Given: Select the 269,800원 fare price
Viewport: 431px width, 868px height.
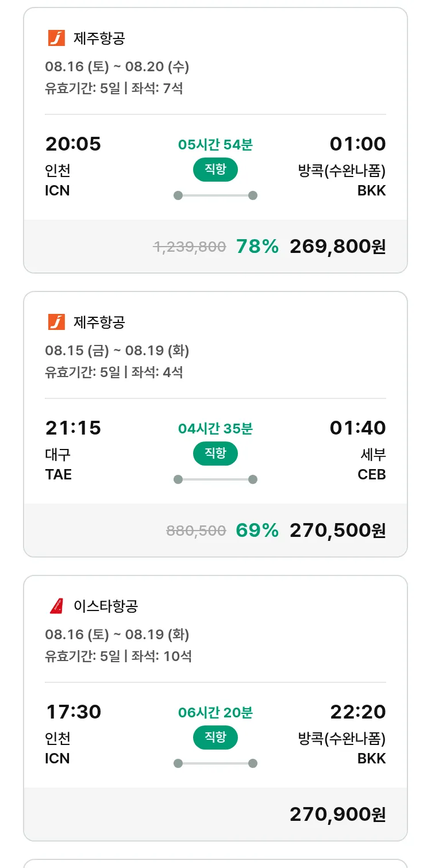Looking at the screenshot, I should [337, 247].
